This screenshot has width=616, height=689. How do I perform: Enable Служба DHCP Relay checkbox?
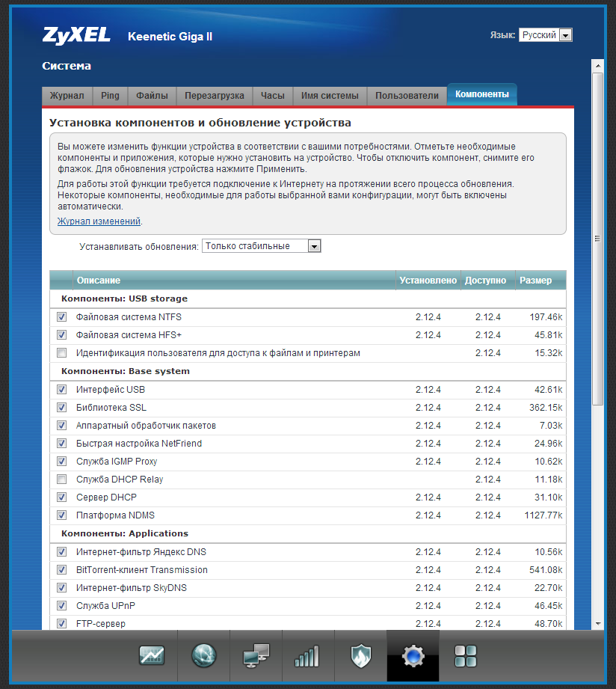pos(61,479)
